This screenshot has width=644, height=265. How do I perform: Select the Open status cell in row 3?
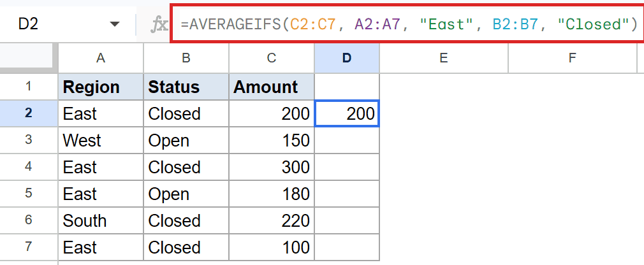(x=186, y=140)
